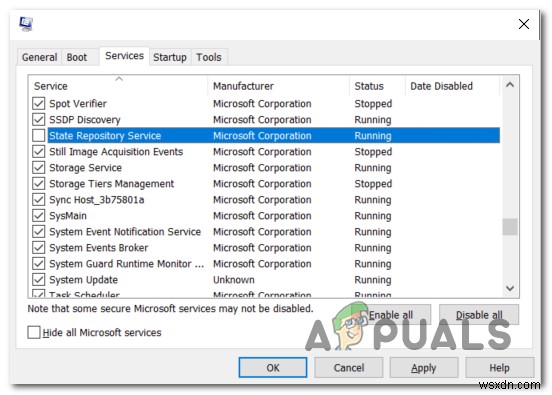Select the Storage Service name
This screenshot has height=395, width=552.
[x=86, y=168]
